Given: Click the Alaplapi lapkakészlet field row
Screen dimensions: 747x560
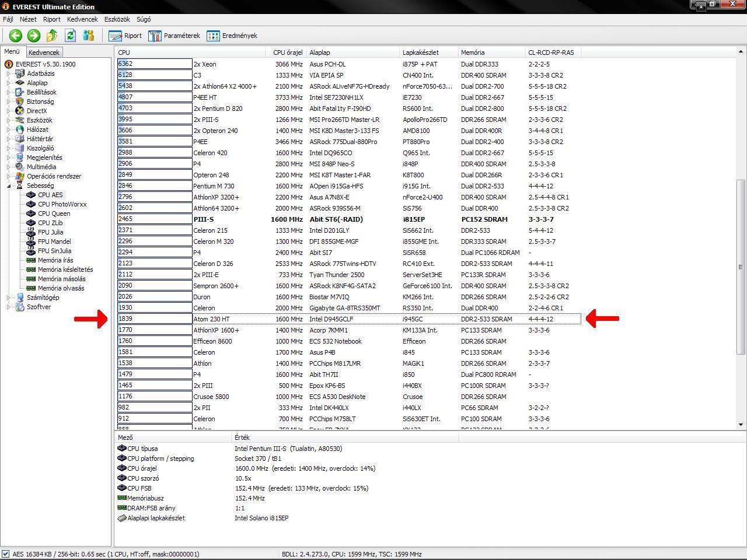Looking at the screenshot, I should tap(287, 518).
